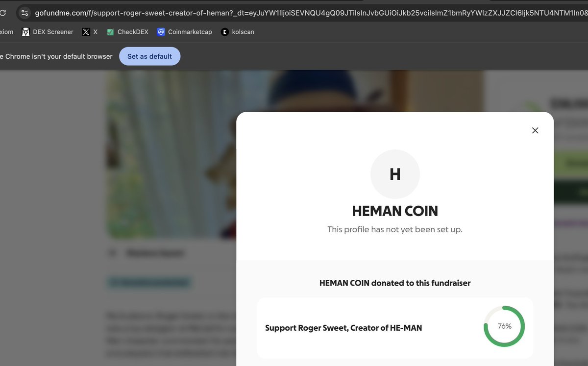Open the Coinmarketcap bookmark
This screenshot has width=588, height=366.
click(184, 32)
